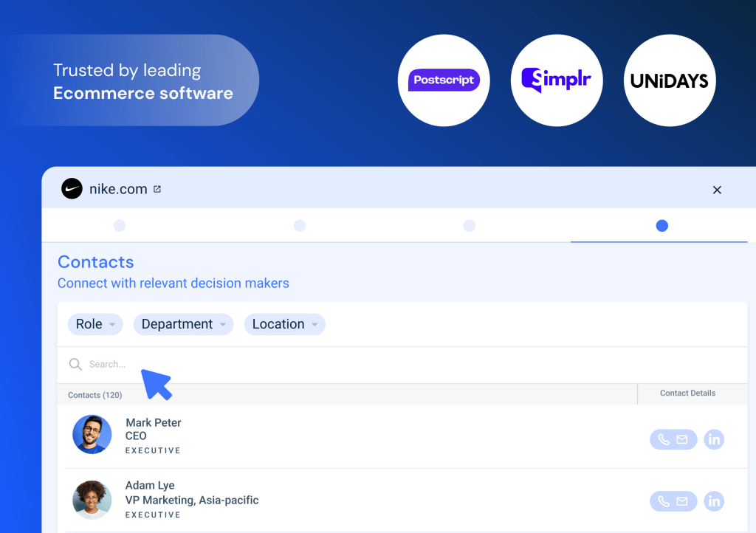Open Adam Lye's LinkedIn profile
Image resolution: width=756 pixels, height=533 pixels.
point(714,501)
